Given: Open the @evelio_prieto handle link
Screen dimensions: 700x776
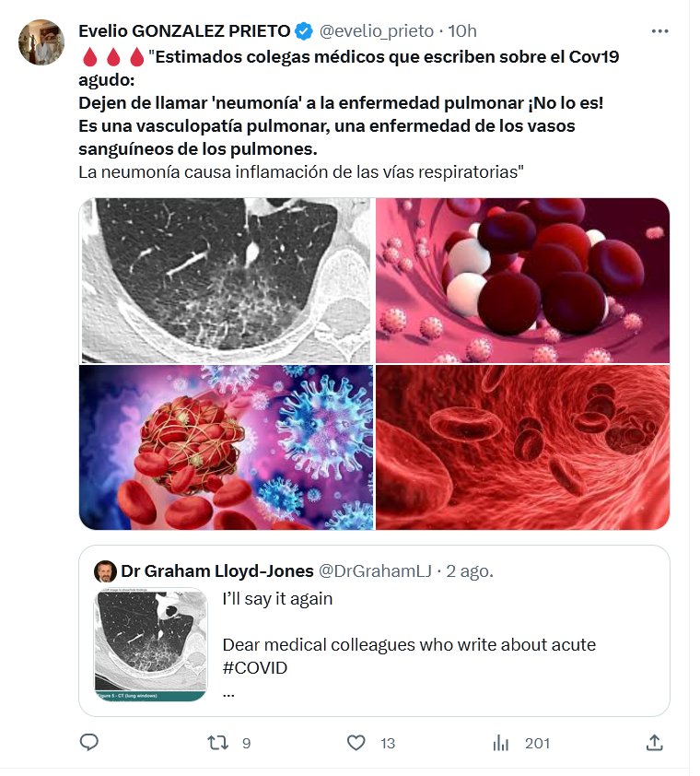Looking at the screenshot, I should (376, 31).
